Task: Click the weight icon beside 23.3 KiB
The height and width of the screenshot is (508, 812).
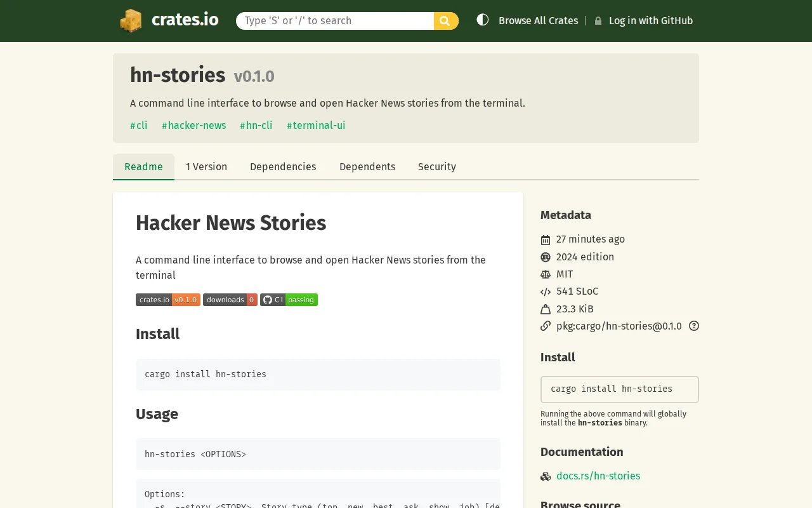Action: (x=546, y=309)
